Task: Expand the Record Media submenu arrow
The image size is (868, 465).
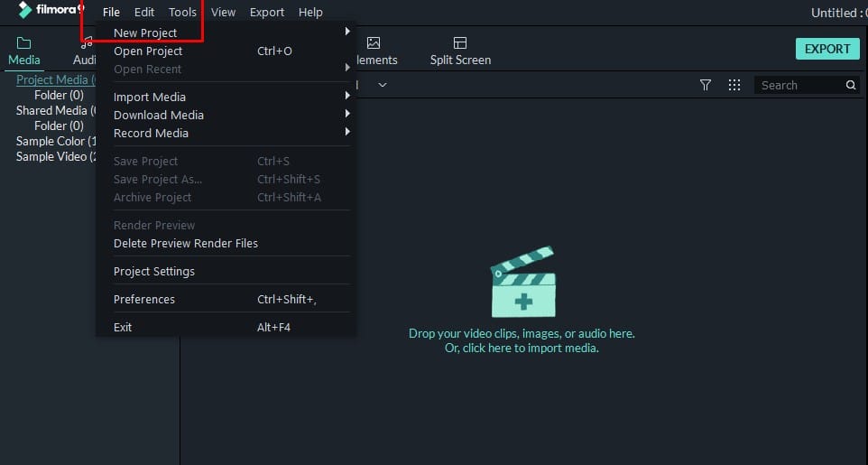Action: (346, 133)
